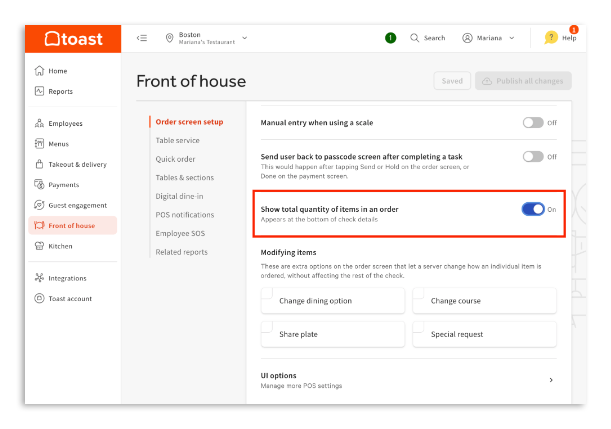Viewport: 611px width, 429px height.
Task: Open Boston restaurant location dropdown
Action: [x=206, y=38]
